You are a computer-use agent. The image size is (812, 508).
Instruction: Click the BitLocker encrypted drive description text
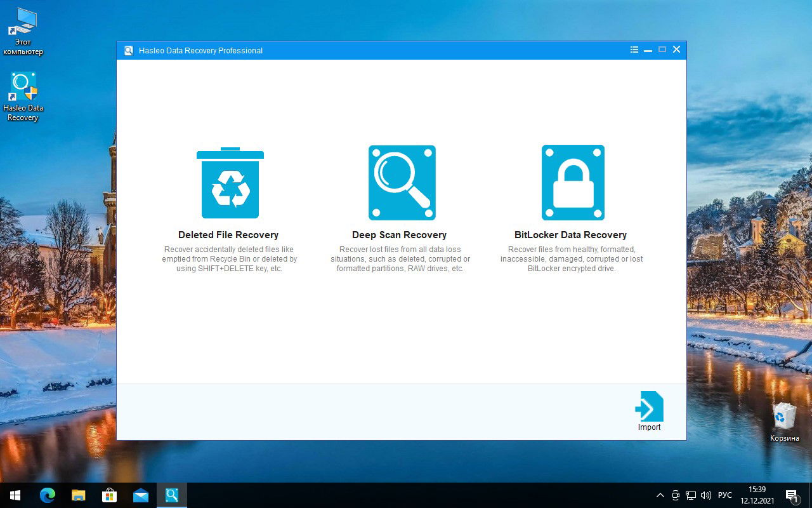[572, 259]
